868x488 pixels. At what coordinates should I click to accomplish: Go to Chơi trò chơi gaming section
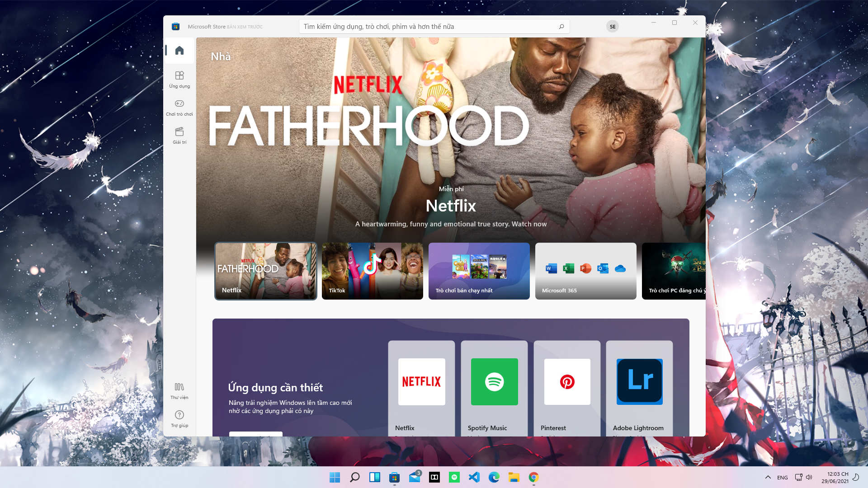[x=179, y=108]
